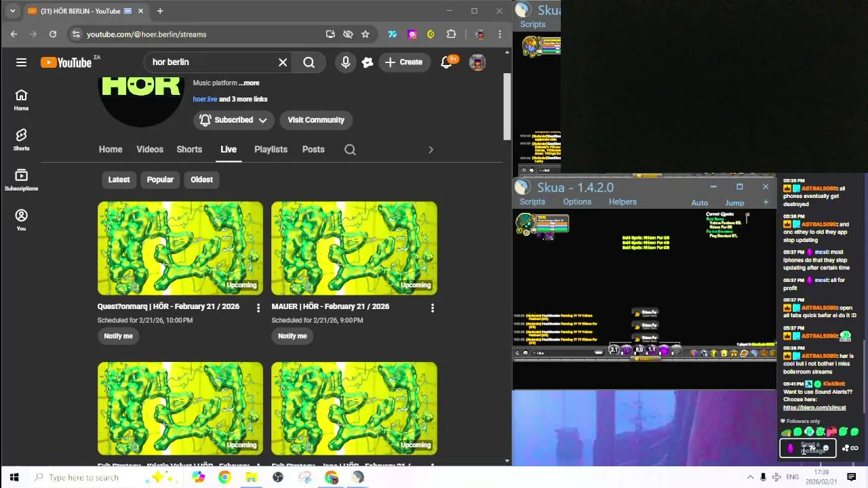Open Chrome tab search dropdown

[x=12, y=11]
